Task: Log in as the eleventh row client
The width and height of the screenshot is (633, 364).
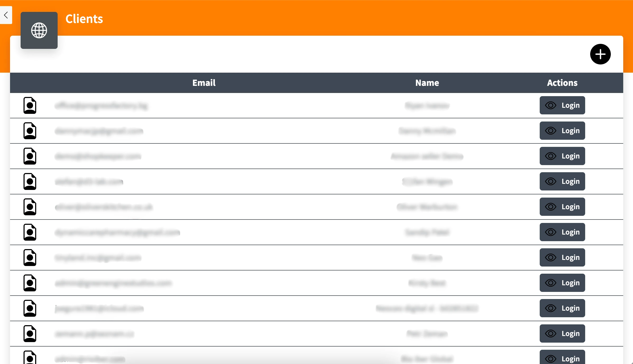Action: pos(562,357)
